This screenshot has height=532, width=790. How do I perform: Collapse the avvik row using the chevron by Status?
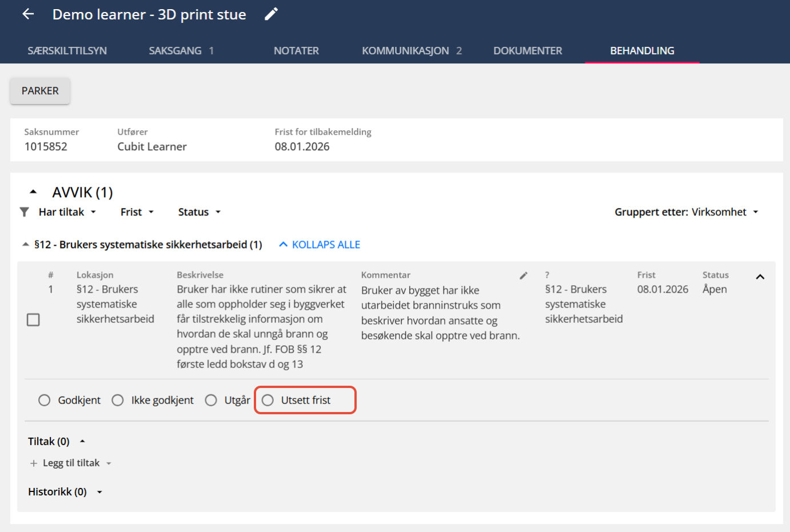point(760,277)
